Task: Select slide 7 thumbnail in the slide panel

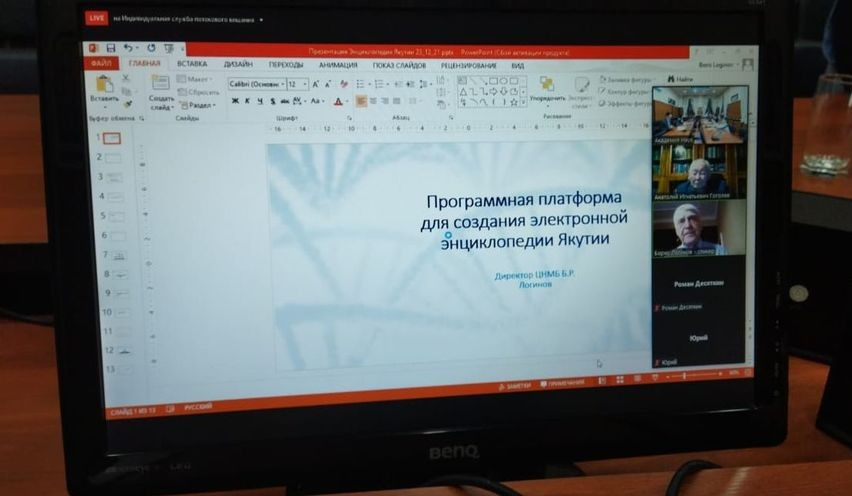Action: pos(119,256)
